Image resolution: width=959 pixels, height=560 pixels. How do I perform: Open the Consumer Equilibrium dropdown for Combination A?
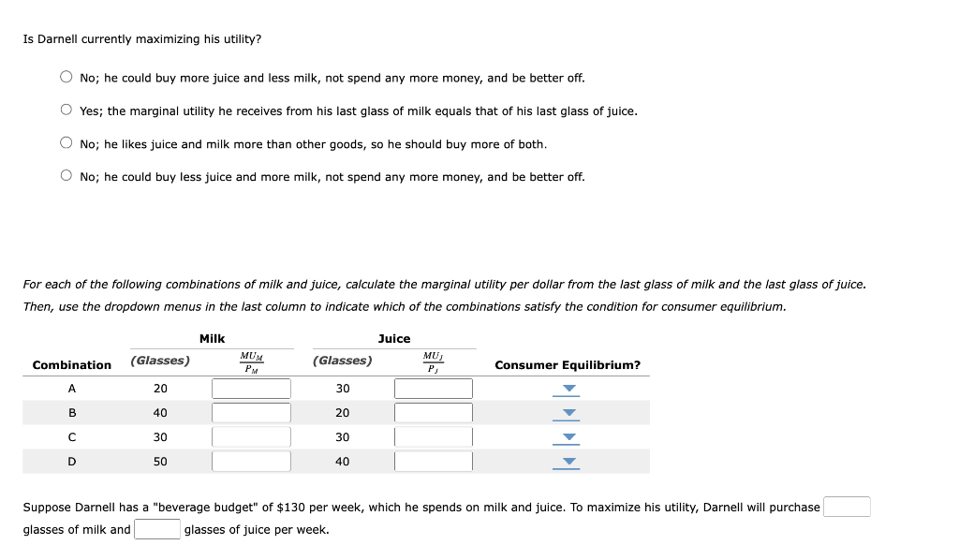566,388
